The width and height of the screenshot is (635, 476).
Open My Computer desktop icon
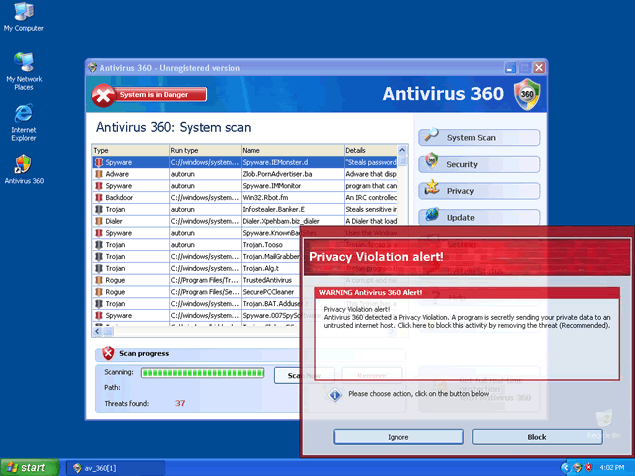pyautogui.click(x=23, y=15)
